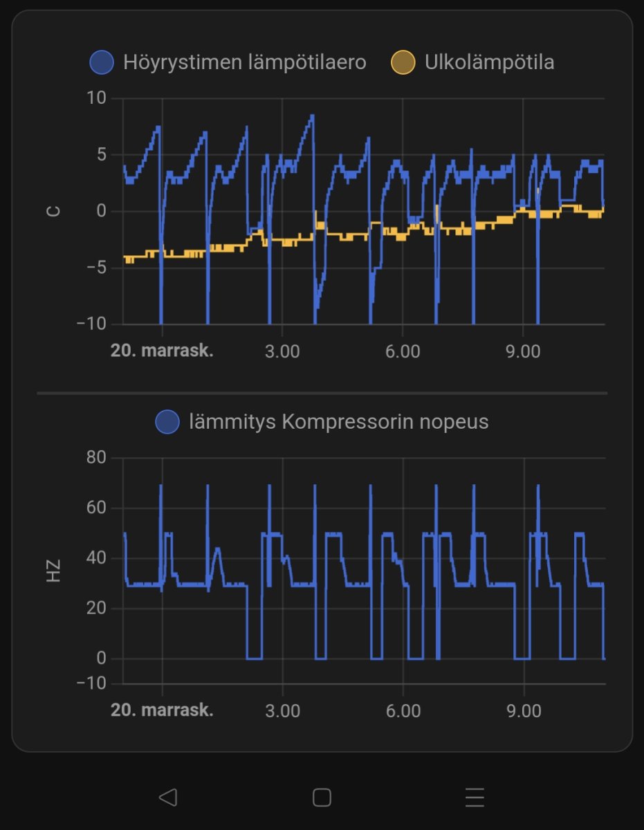Viewport: 644px width, 830px height.
Task: Click 9.00 time label under temperature chart
Action: click(523, 351)
